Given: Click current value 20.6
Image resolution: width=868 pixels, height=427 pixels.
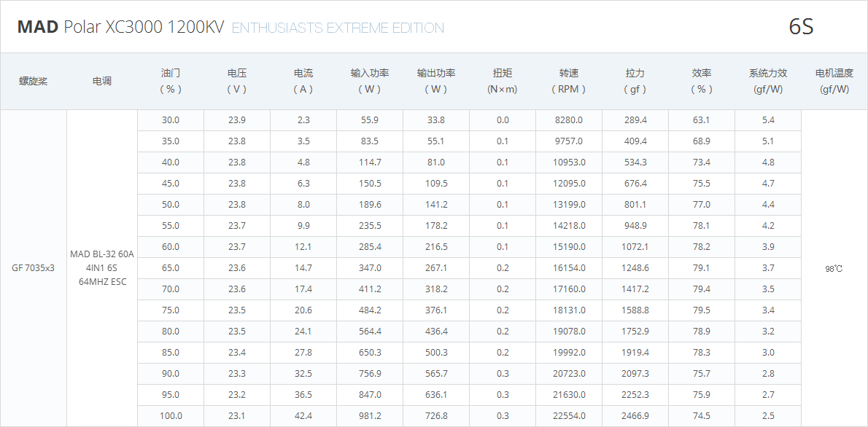Looking at the screenshot, I should [303, 310].
